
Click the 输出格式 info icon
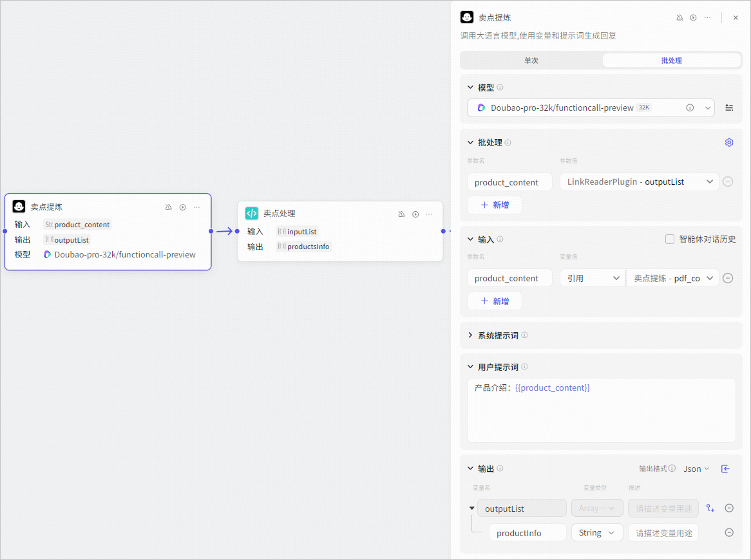(x=672, y=468)
